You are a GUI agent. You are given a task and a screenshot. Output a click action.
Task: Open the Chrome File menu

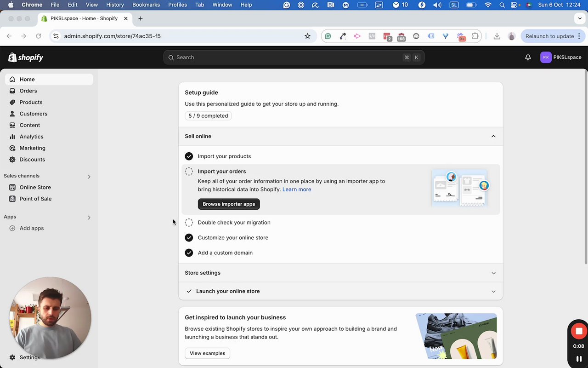pyautogui.click(x=55, y=5)
